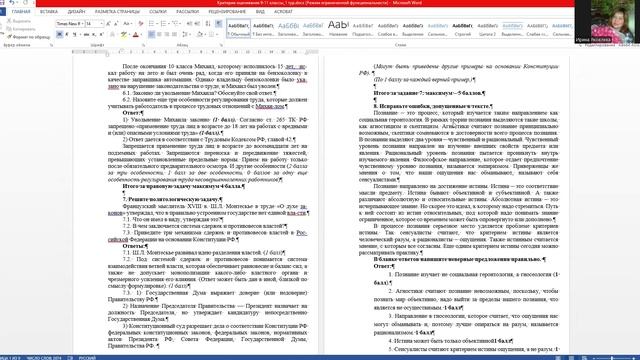Click word count in status bar
Viewport: 640px width, 360px height.
[44, 358]
